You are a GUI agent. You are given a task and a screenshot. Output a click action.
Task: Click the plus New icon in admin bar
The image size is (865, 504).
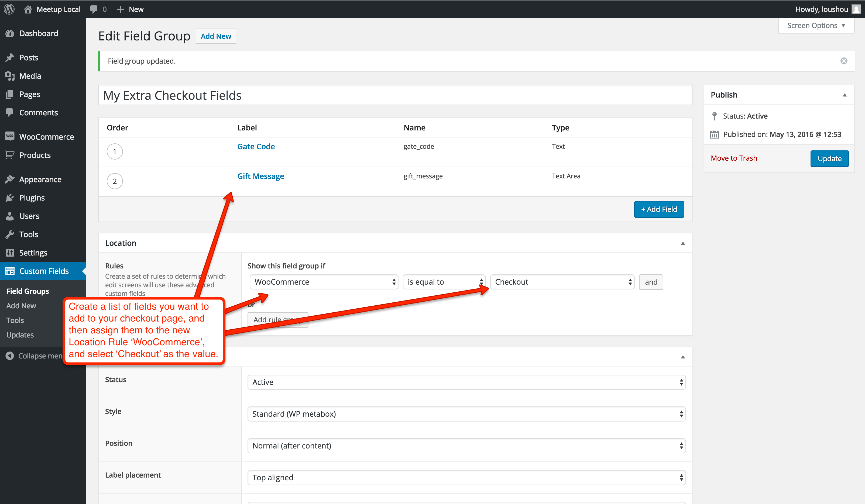(x=120, y=9)
